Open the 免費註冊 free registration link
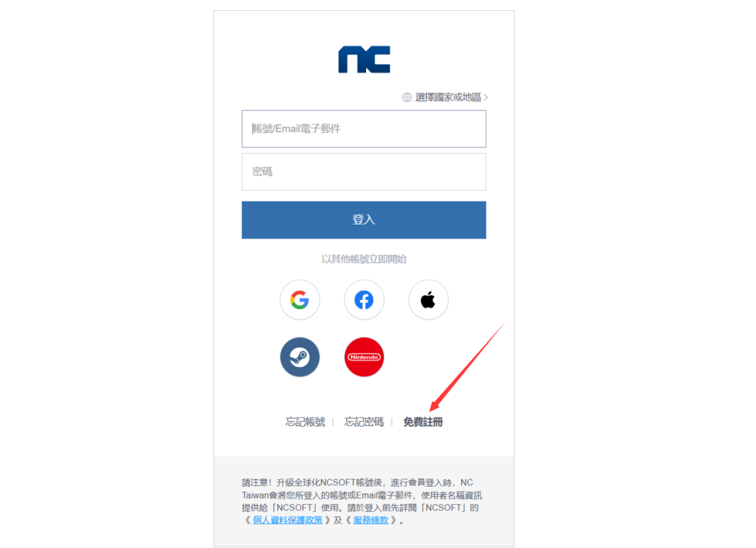Screen dimensions: 756x548 [423, 422]
